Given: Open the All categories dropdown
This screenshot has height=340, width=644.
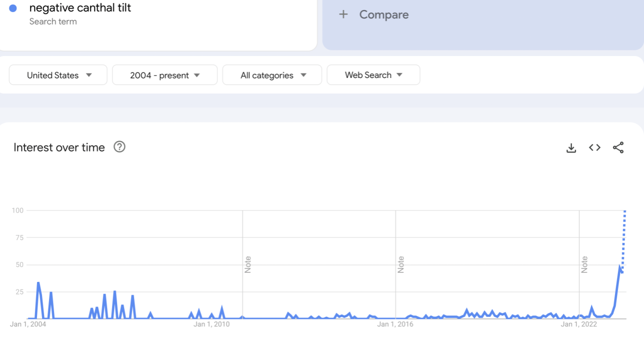Looking at the screenshot, I should tap(272, 75).
